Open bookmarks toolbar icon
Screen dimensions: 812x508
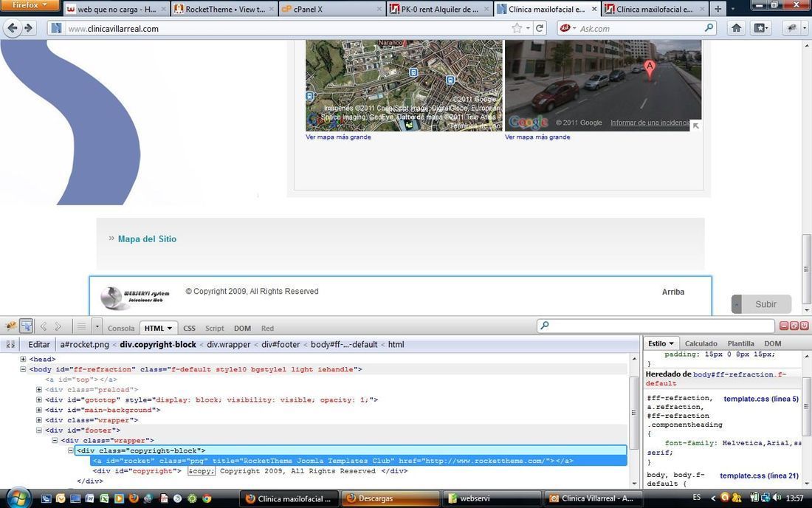pyautogui.click(x=760, y=28)
